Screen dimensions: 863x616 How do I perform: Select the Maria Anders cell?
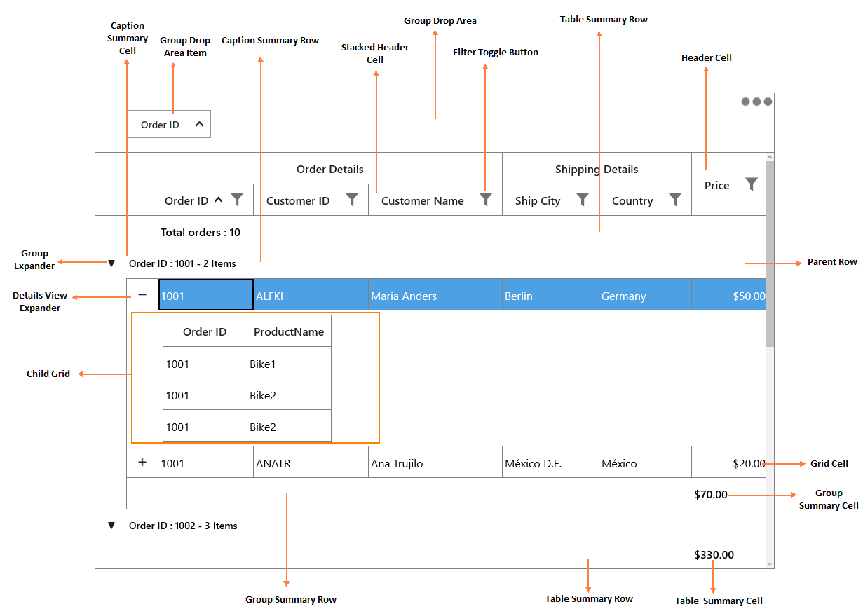tap(435, 295)
